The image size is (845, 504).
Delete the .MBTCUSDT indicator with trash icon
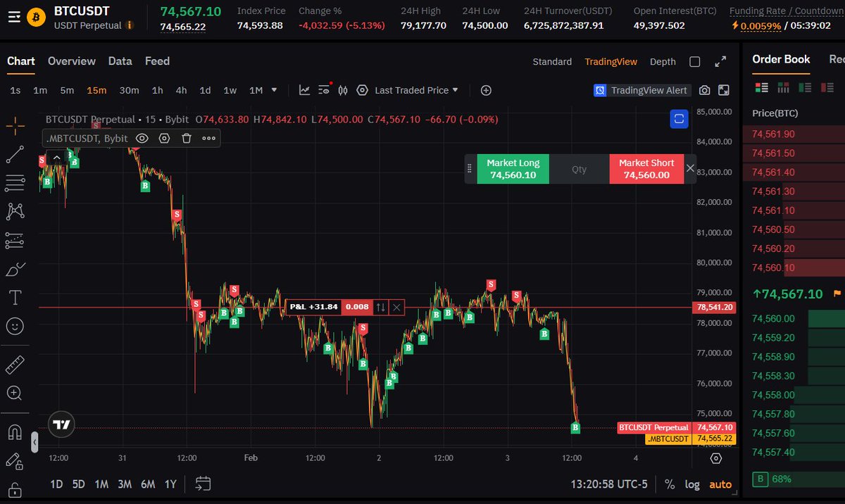tap(187, 139)
